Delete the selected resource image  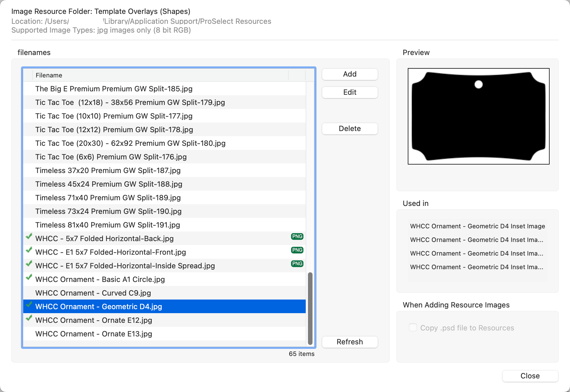[x=350, y=129]
